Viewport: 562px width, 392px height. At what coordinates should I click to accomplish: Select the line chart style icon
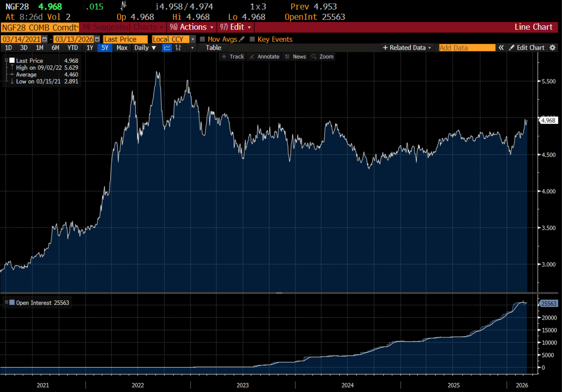point(167,48)
